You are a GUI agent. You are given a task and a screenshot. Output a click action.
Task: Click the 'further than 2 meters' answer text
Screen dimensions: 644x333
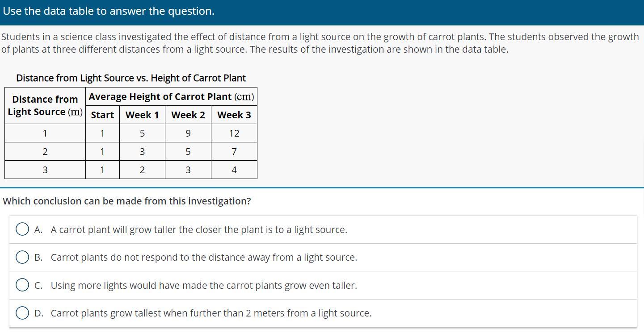coord(211,313)
